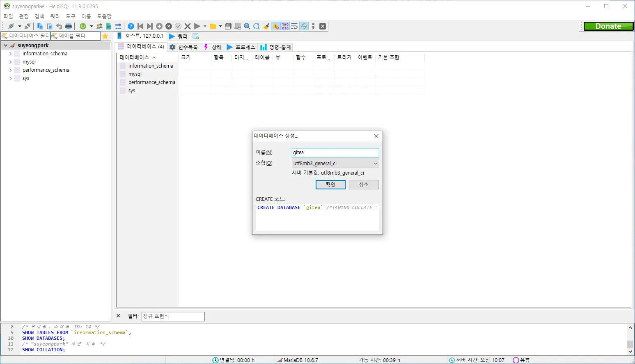The height and width of the screenshot is (364, 635).
Task: Open the 쿼리 tab beside host tab
Action: pos(178,36)
